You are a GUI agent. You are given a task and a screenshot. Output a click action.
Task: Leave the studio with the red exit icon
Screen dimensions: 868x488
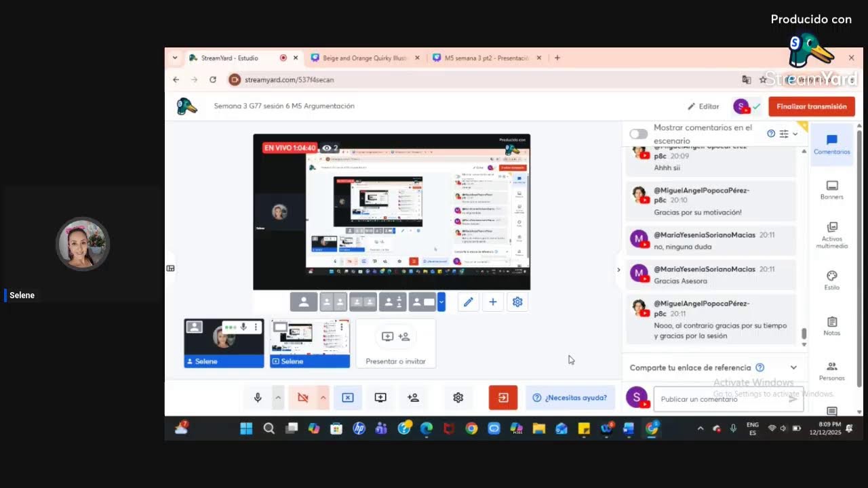[x=503, y=398]
